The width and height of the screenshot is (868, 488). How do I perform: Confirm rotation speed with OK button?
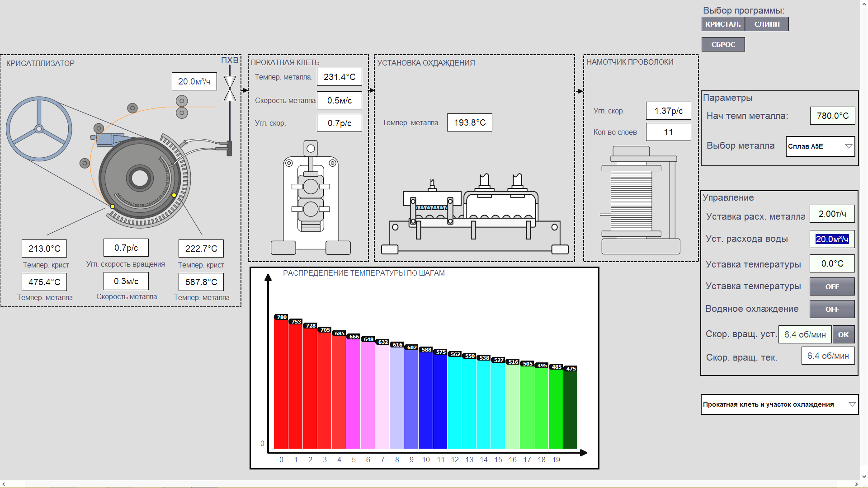coord(843,335)
